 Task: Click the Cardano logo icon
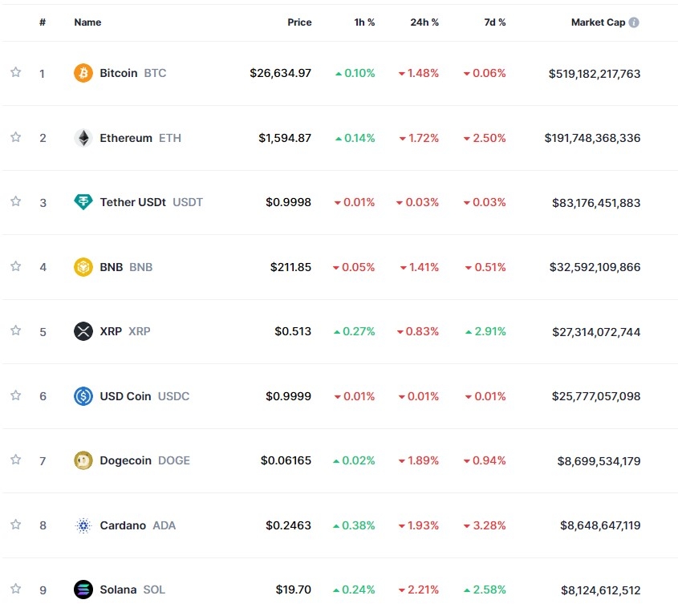[x=83, y=525]
